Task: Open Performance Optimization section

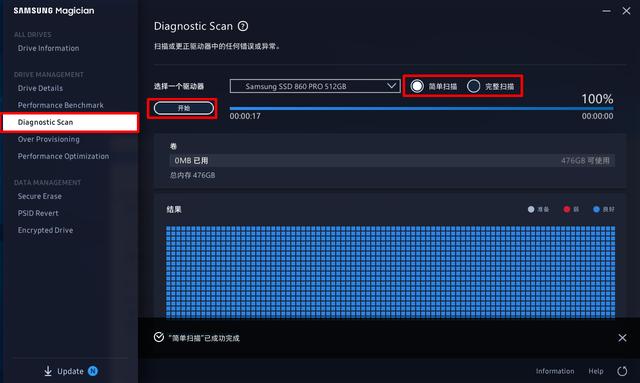Action: tap(63, 156)
